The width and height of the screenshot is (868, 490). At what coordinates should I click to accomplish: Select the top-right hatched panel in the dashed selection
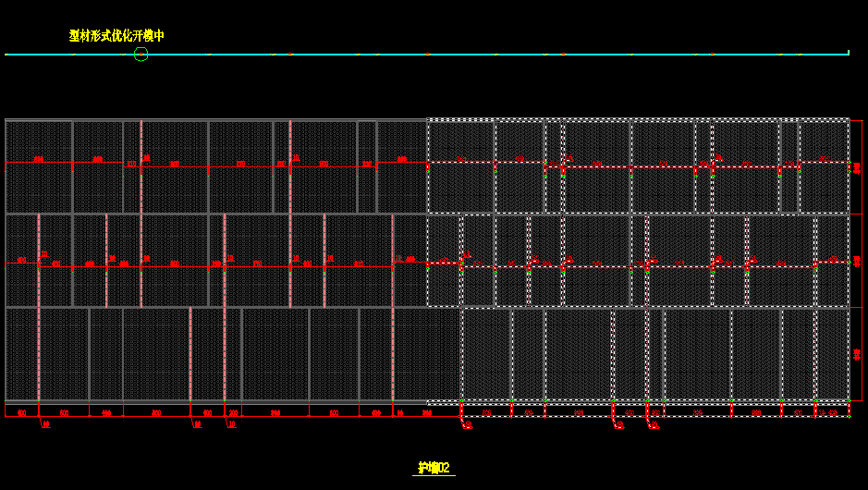click(x=823, y=139)
